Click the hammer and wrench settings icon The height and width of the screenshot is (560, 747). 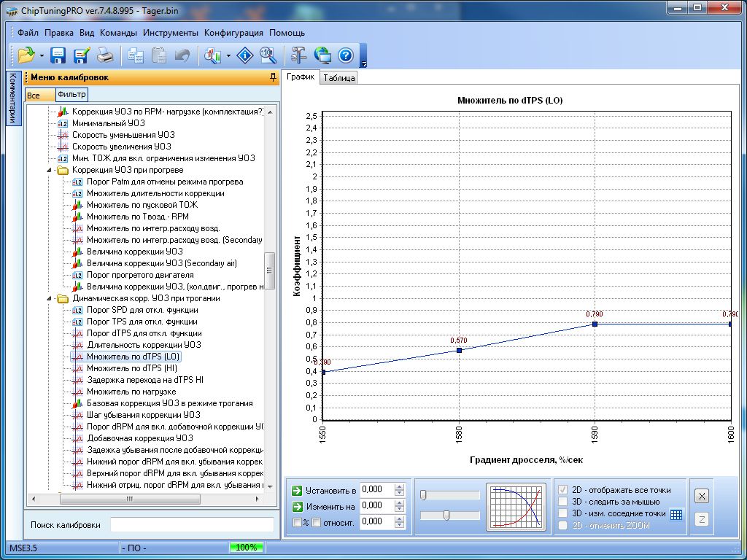click(x=299, y=55)
